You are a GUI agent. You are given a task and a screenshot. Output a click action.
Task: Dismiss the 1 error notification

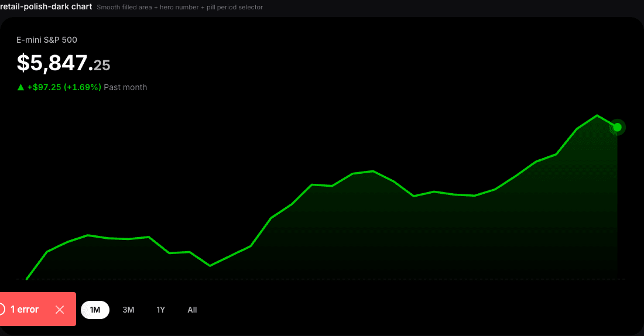click(60, 310)
